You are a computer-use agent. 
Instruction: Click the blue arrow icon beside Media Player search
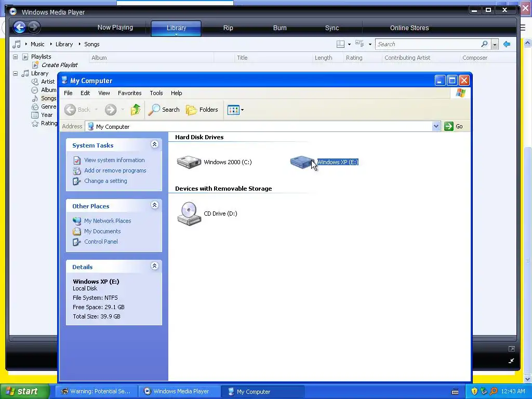[507, 44]
